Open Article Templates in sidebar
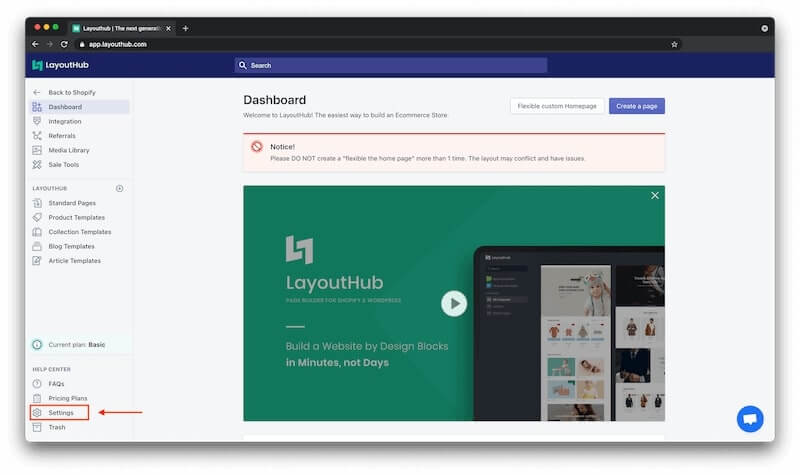Viewport: 800px width, 475px height. coord(74,260)
